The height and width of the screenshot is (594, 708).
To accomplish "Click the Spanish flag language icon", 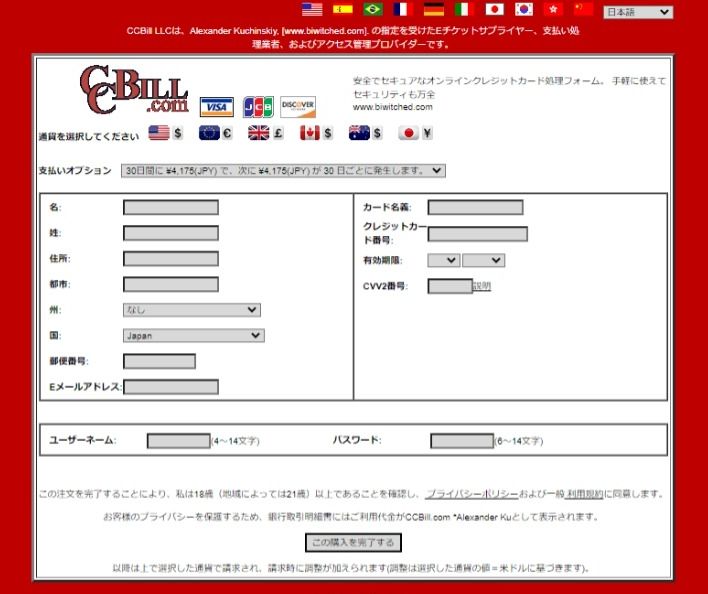I will click(x=343, y=10).
